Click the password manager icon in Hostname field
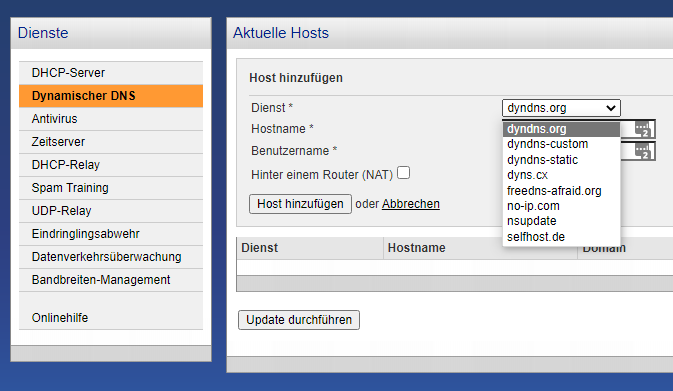673x391 pixels. (643, 129)
